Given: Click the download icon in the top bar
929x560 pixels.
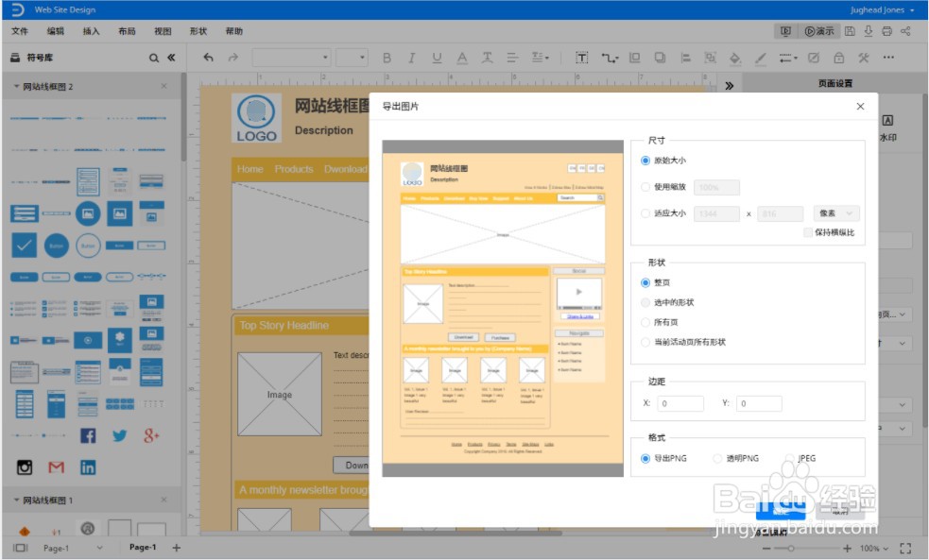Looking at the screenshot, I should pos(868,31).
